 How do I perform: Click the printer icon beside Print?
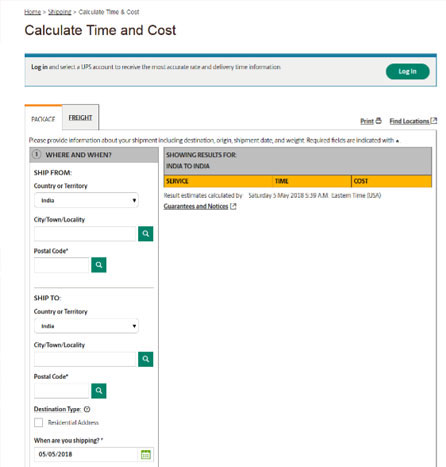pos(378,121)
